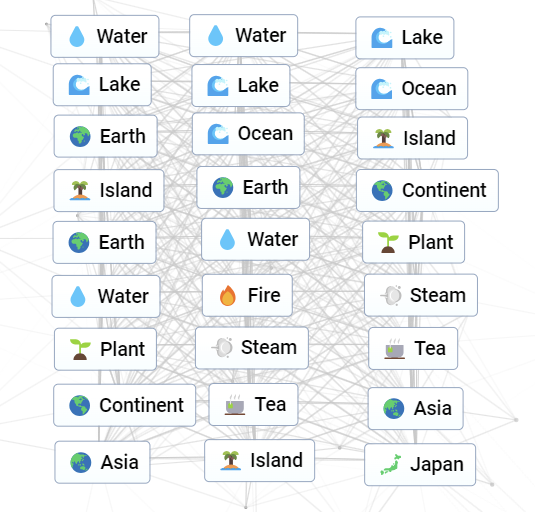
Task: Click the teacup icon on Tea right of Steam
Action: pos(395,349)
